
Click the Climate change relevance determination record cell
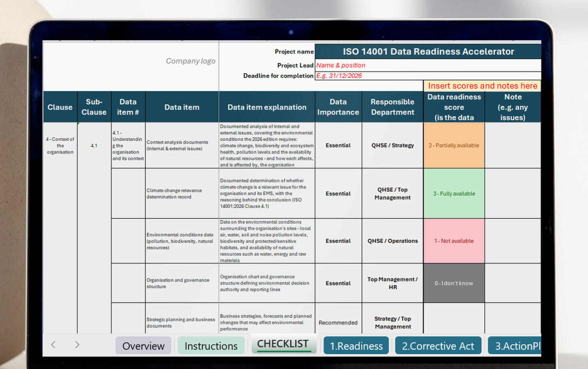[182, 193]
